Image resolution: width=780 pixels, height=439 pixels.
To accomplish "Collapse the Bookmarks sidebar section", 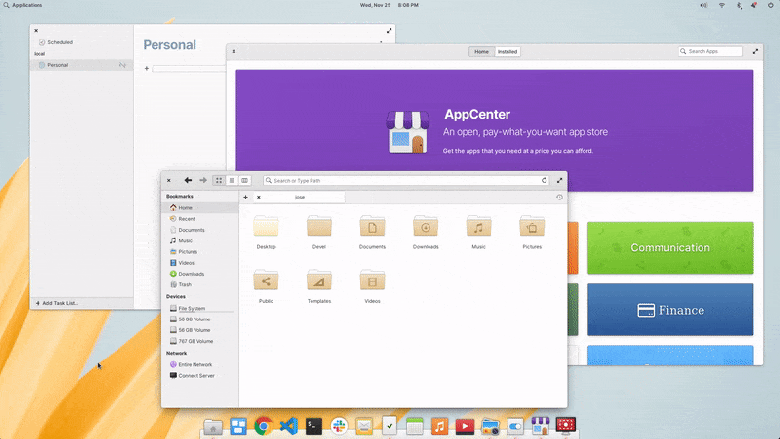I will (180, 196).
